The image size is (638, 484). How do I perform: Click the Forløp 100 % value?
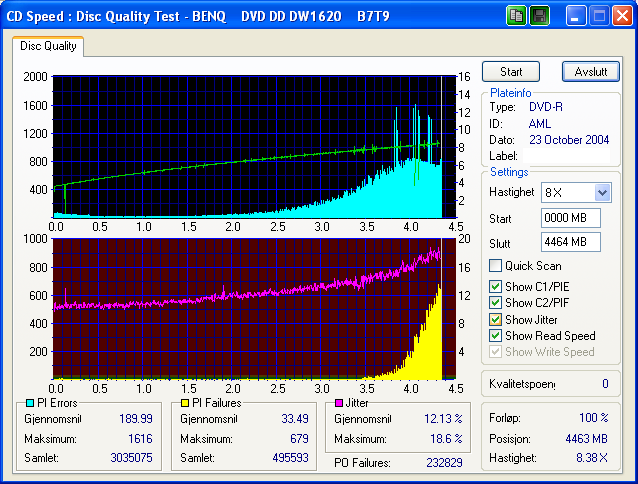(594, 418)
